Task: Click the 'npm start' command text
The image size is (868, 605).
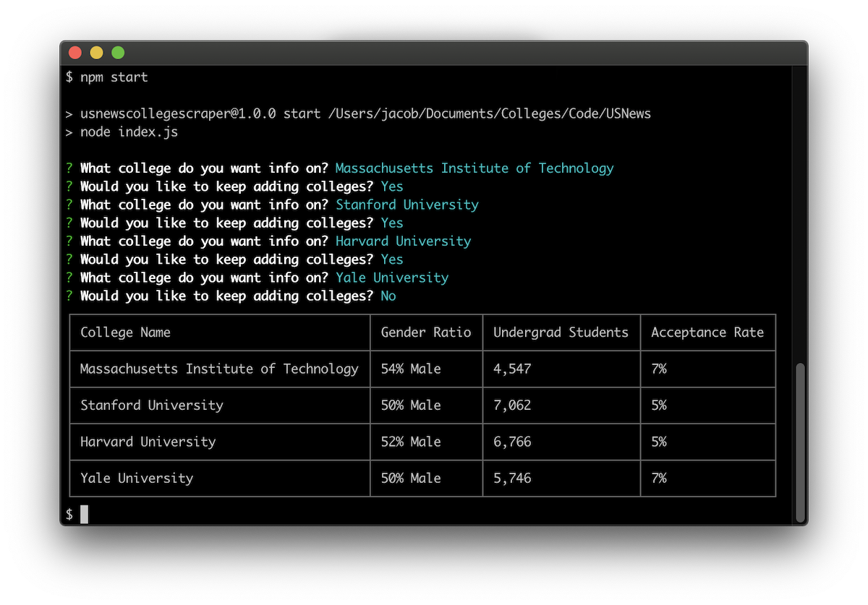Action: [x=114, y=77]
